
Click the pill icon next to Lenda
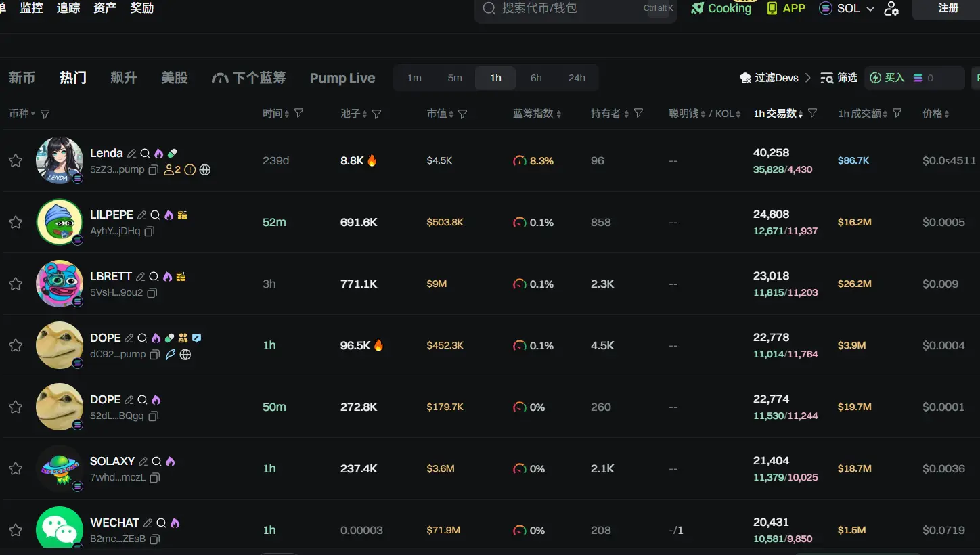coord(172,154)
